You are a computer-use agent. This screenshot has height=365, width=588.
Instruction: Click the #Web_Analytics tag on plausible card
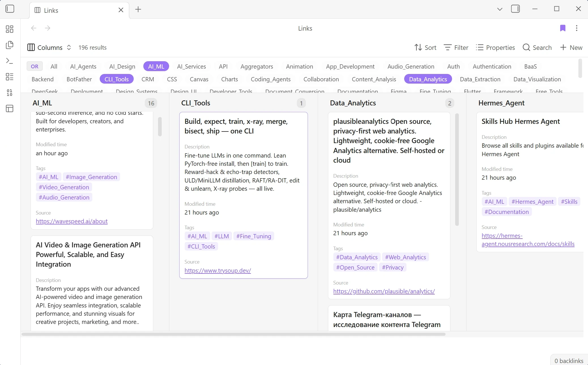click(x=405, y=257)
